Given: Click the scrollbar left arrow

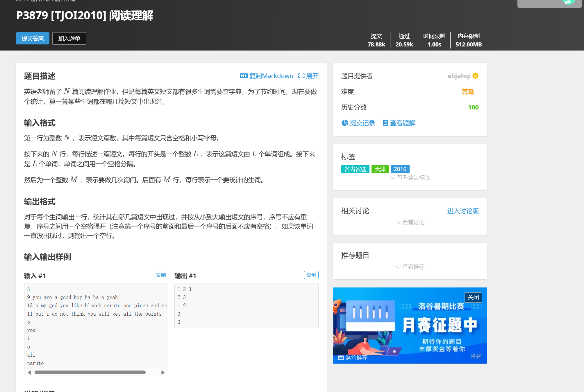Looking at the screenshot, I should 29,372.
